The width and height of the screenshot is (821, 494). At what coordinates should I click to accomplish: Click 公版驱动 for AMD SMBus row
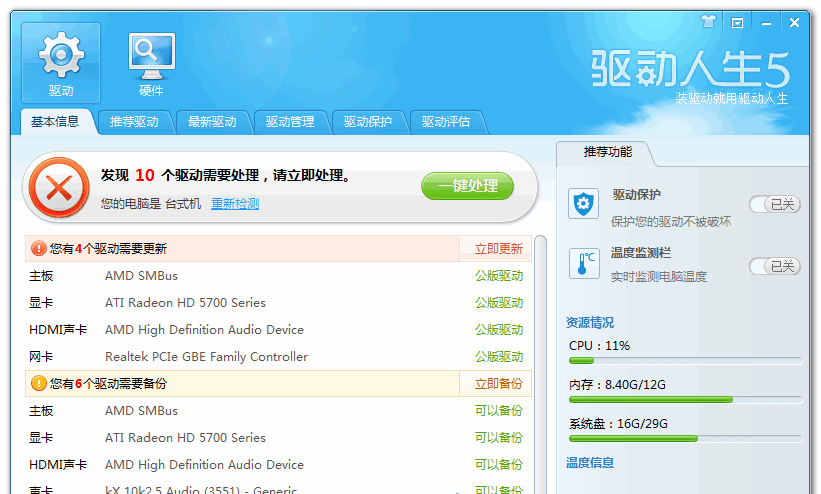498,276
